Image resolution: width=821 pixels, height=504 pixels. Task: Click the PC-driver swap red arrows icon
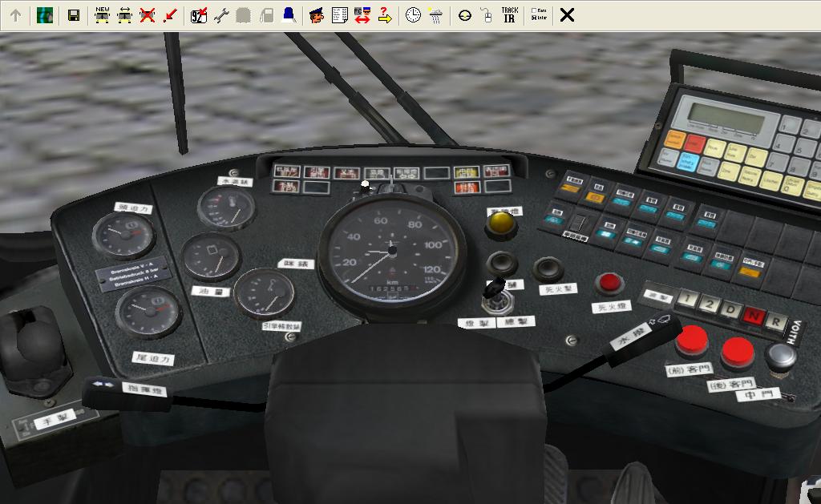coord(362,15)
